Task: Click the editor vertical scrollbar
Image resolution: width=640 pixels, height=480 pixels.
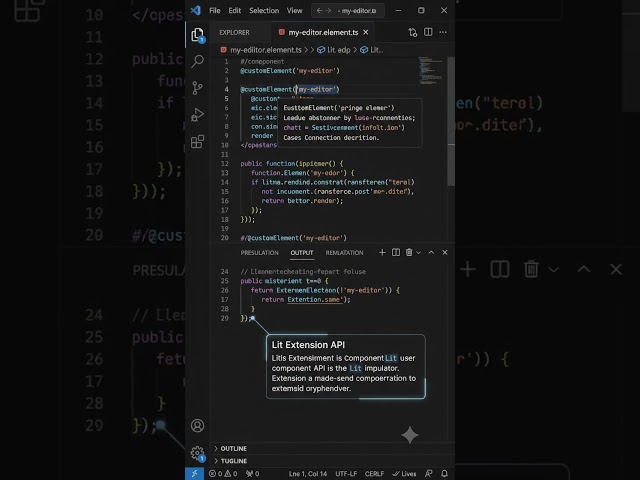Action: [x=451, y=122]
